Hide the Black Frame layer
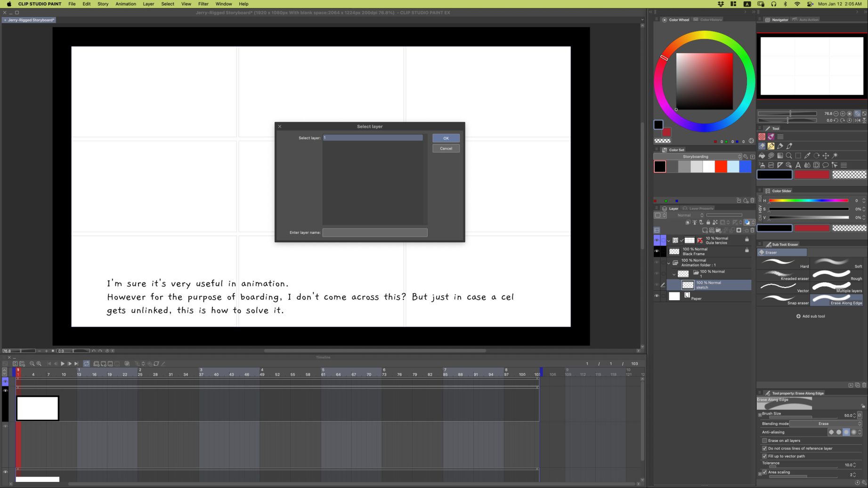This screenshot has width=868, height=488. point(657,251)
